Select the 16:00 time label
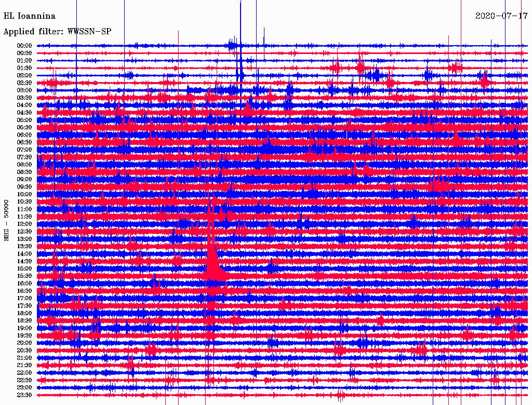Viewport: 532px width, 405px height. [24, 283]
